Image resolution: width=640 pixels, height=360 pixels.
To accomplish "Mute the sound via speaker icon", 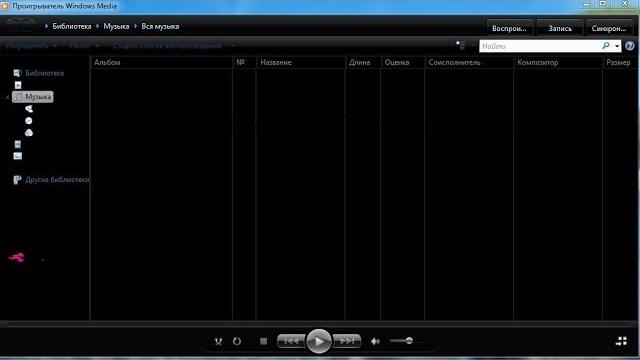I will pyautogui.click(x=375, y=341).
